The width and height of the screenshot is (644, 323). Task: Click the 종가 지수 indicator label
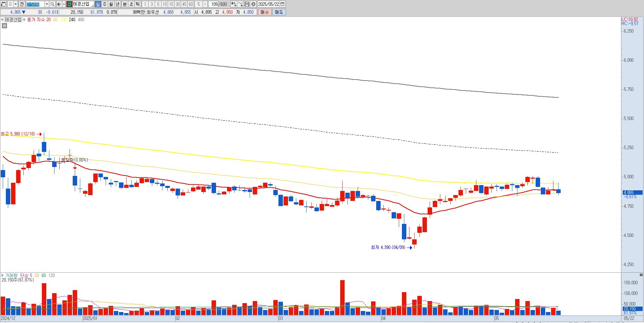tap(36, 20)
